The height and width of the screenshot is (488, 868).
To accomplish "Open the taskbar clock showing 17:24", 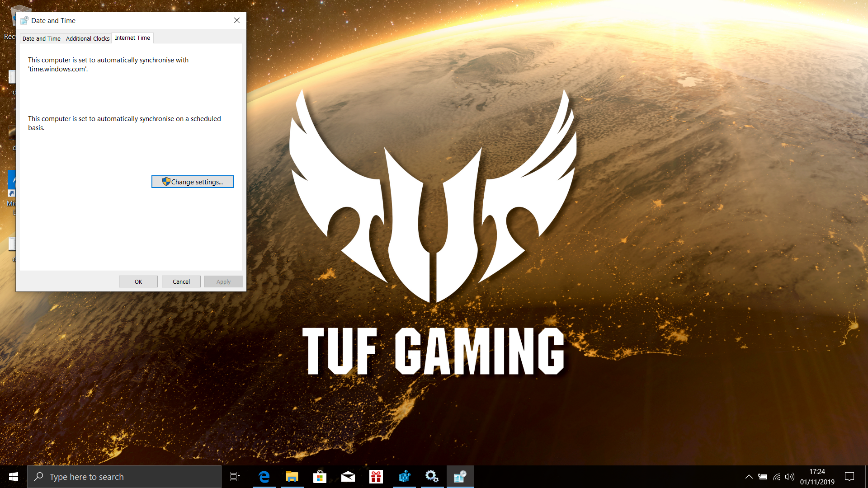I will 817,477.
